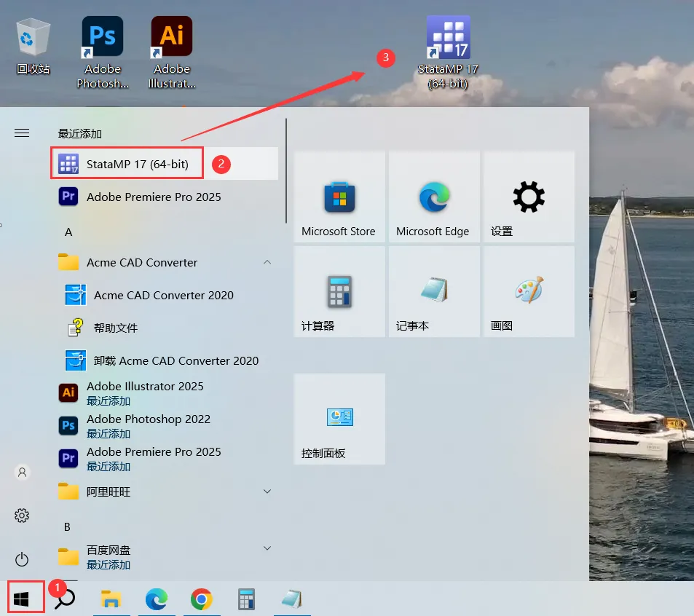The image size is (694, 616).
Task: Launch Microsoft Edge from taskbar
Action: coord(157,599)
